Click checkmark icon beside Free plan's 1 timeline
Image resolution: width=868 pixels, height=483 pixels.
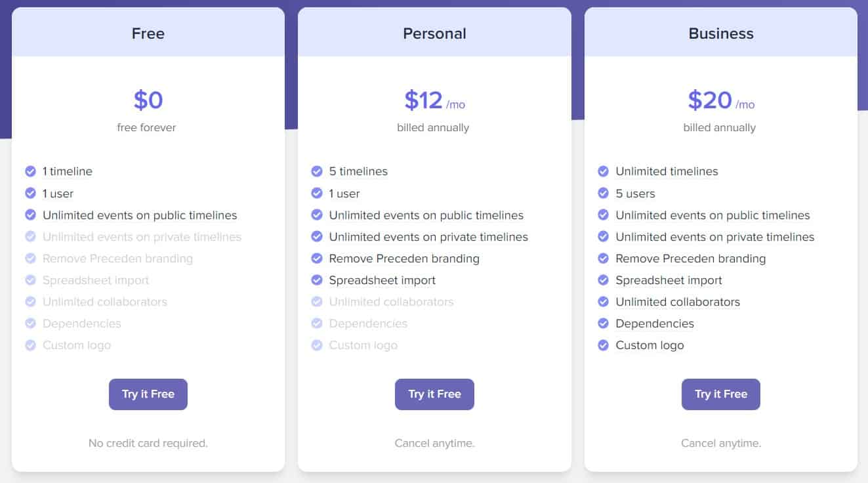coord(30,171)
